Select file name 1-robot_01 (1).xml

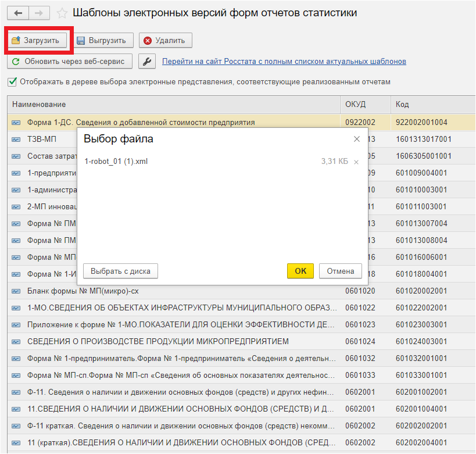[x=116, y=161]
